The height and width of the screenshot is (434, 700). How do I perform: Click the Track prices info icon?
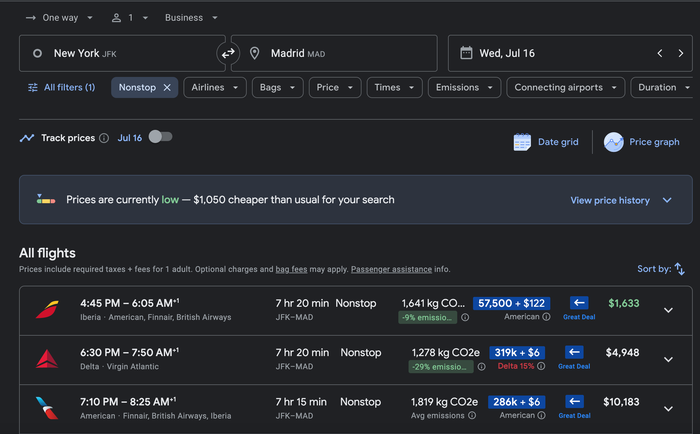[x=104, y=138]
